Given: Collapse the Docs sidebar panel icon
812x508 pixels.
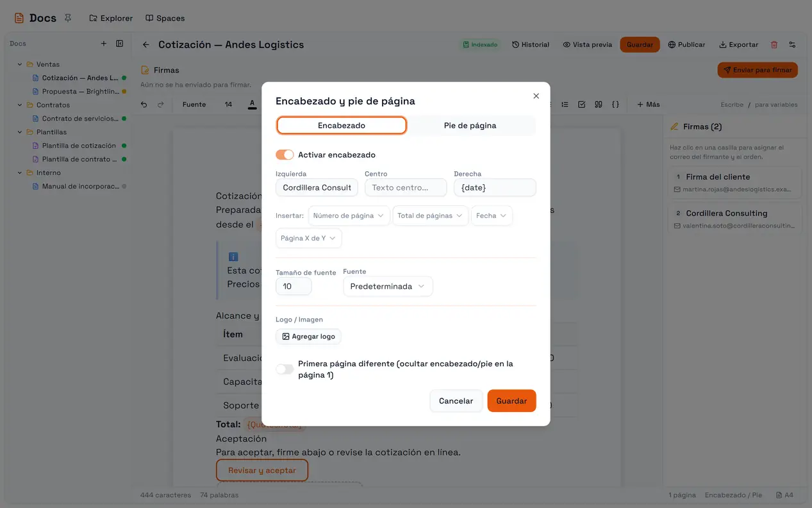Looking at the screenshot, I should coord(120,44).
